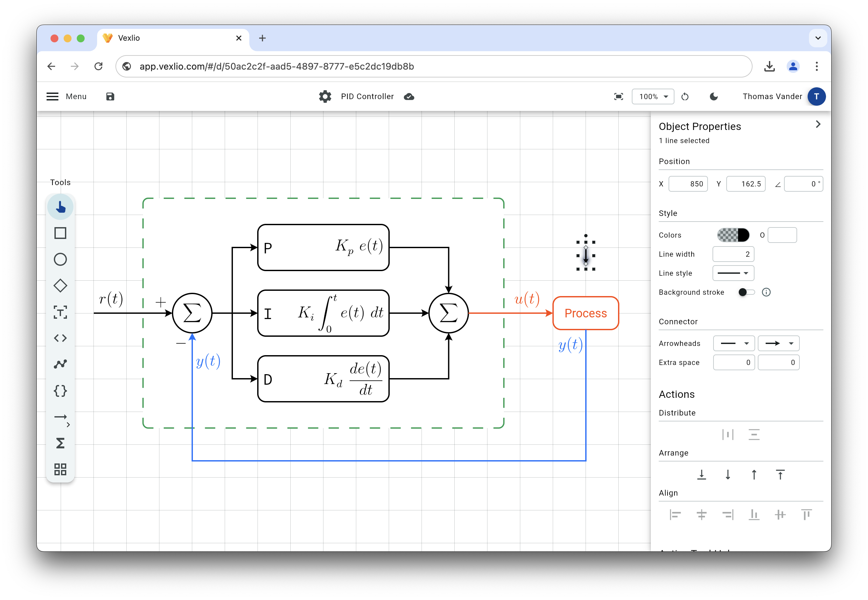Open document settings gear icon
Screen dimensions: 868x600
(x=325, y=96)
